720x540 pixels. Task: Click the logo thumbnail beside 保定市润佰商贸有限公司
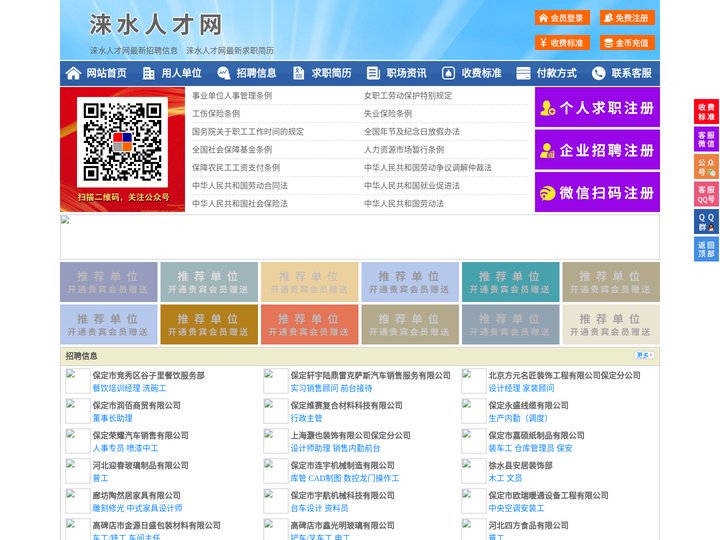(x=78, y=411)
